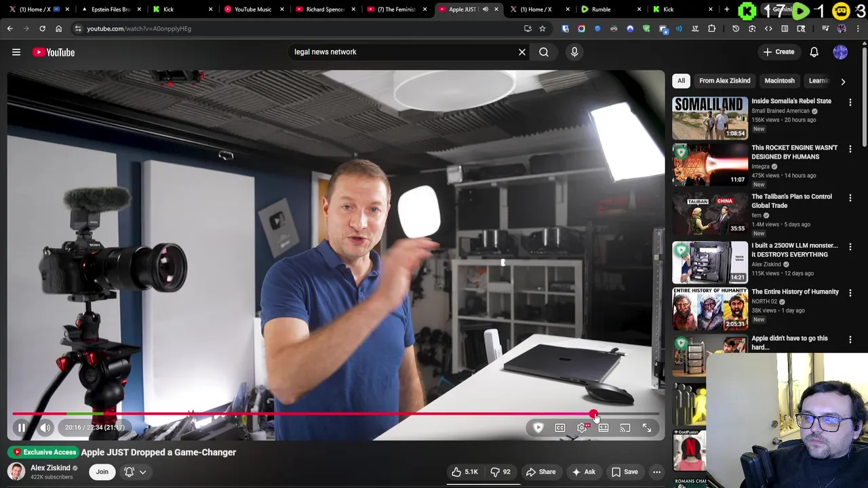
Task: Enter full screen mode
Action: coord(647,428)
